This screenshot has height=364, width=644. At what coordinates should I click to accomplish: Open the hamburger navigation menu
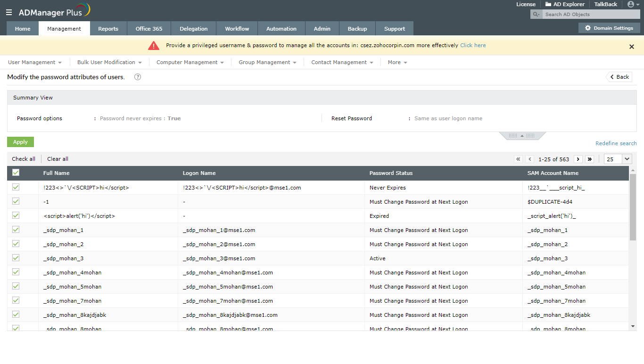coord(9,12)
